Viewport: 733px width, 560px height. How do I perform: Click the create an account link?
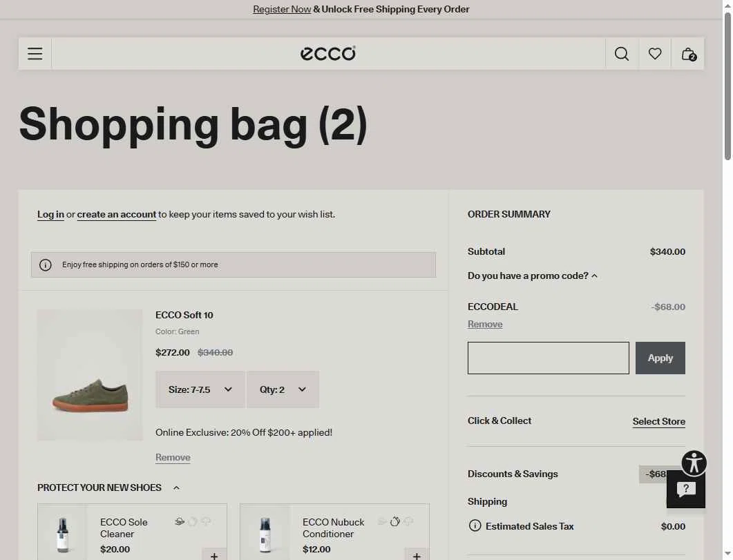tap(116, 214)
